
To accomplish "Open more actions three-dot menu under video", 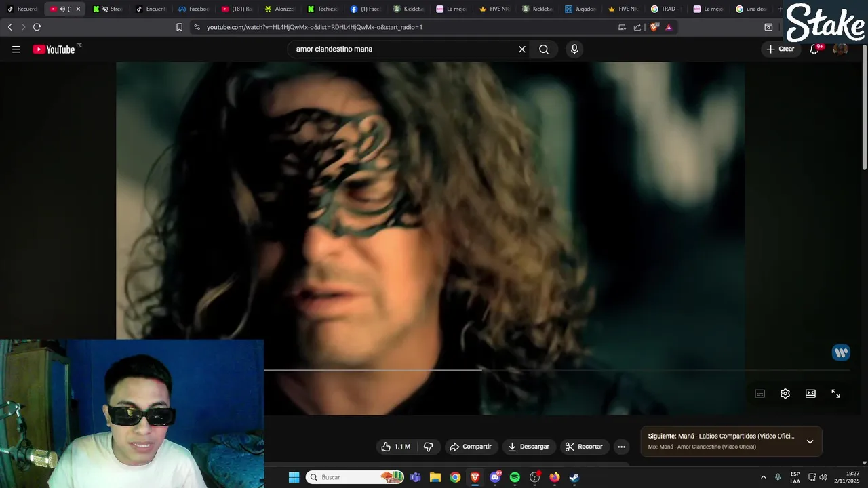I will tap(621, 447).
